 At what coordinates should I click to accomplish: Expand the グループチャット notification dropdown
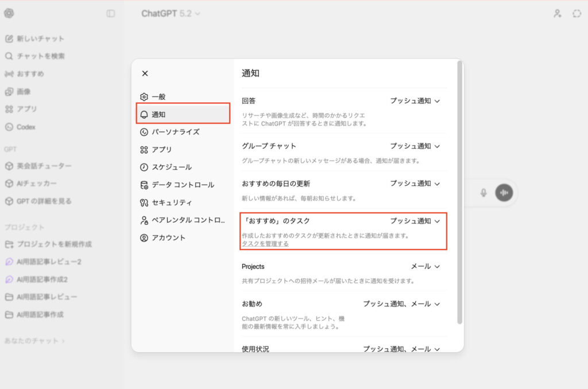(x=415, y=146)
